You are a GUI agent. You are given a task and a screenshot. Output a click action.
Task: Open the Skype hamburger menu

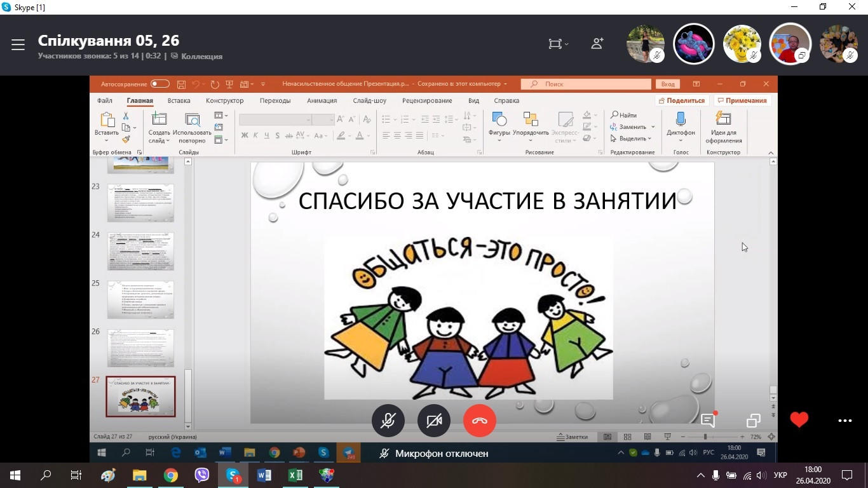point(18,44)
